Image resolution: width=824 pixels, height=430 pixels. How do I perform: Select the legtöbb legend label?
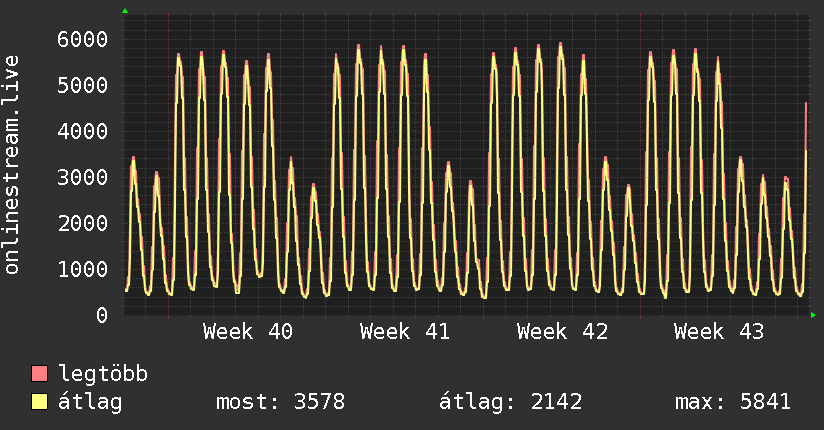(103, 375)
